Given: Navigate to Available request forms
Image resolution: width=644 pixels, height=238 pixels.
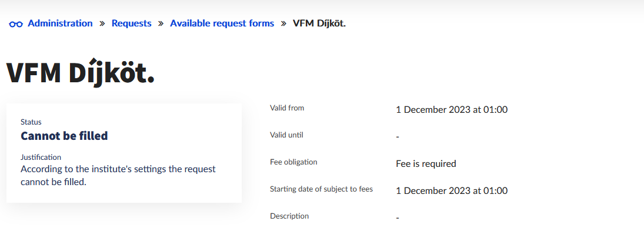Looking at the screenshot, I should (x=222, y=24).
